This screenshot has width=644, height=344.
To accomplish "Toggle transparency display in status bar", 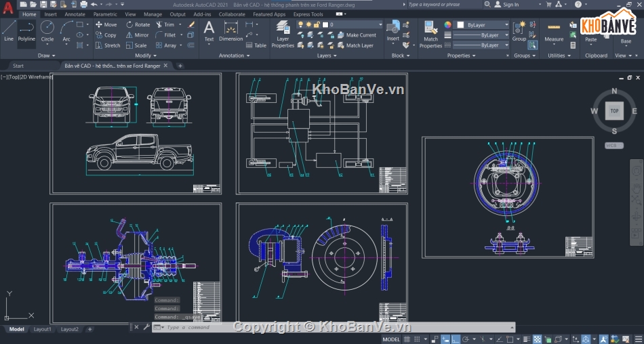I will (x=537, y=339).
